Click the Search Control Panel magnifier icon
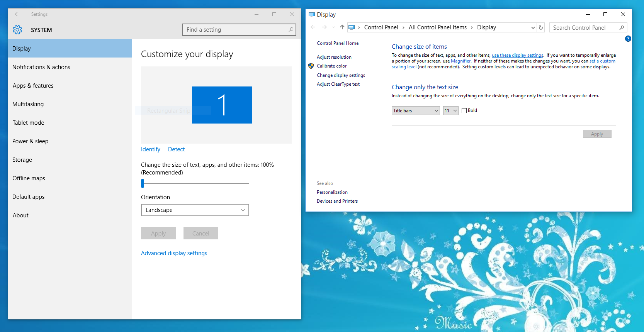The image size is (644, 332). [x=622, y=27]
